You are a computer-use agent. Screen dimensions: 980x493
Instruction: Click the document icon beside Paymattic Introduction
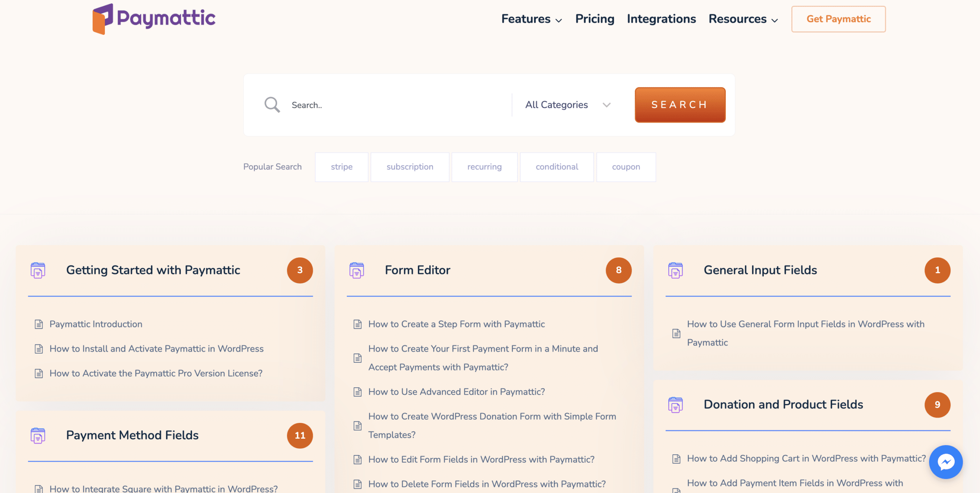(39, 324)
